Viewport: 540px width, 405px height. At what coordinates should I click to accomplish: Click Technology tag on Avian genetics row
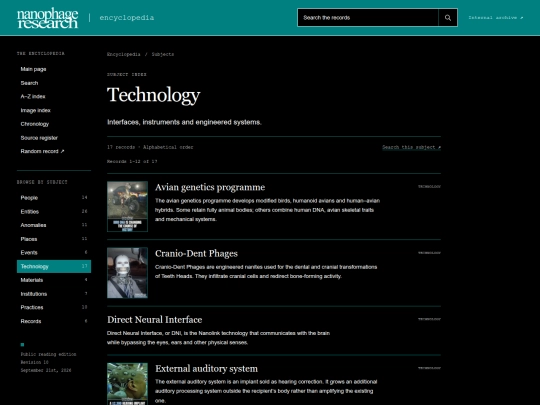429,187
